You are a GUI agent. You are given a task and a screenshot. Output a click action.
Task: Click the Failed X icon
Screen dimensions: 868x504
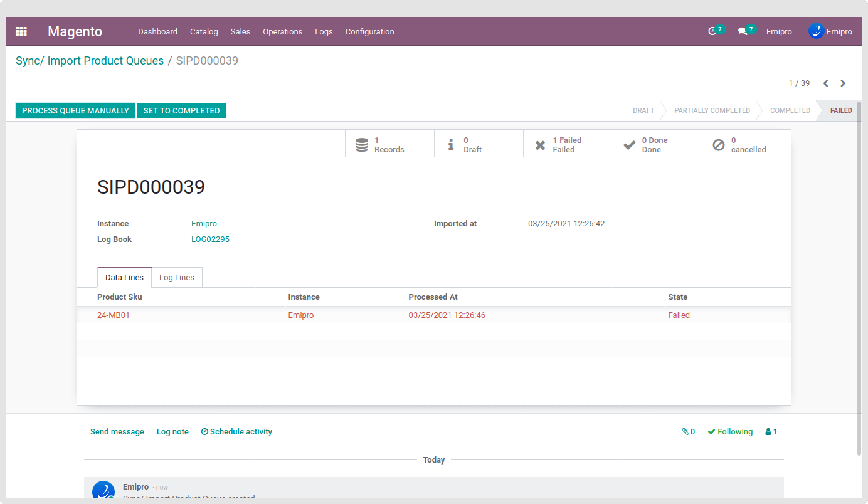pos(540,145)
